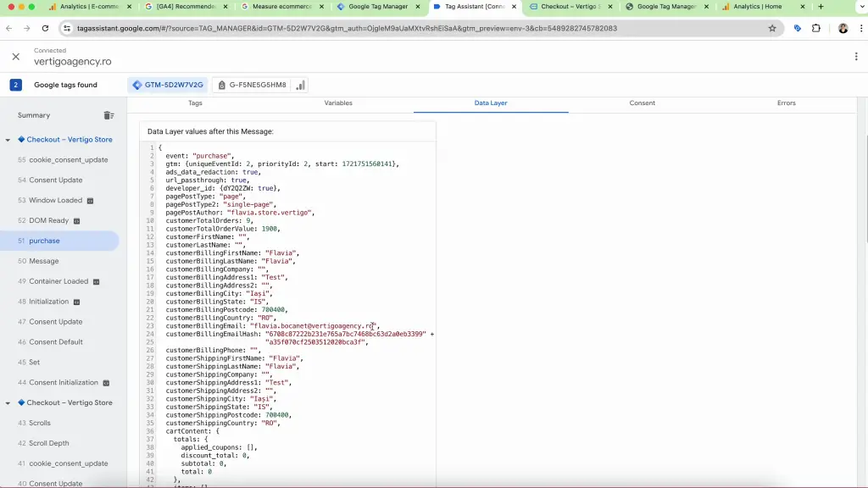The width and height of the screenshot is (868, 488).
Task: Select the Summary item in the sidebar
Action: tap(34, 115)
